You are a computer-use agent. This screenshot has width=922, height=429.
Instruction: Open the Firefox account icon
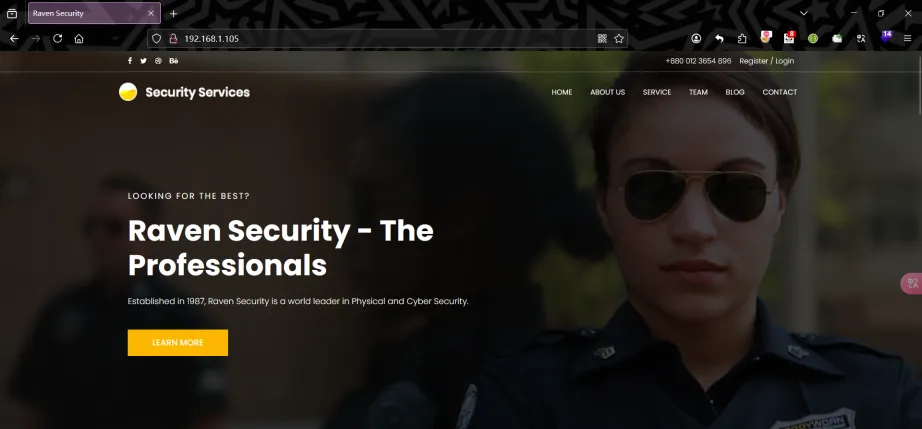(696, 39)
